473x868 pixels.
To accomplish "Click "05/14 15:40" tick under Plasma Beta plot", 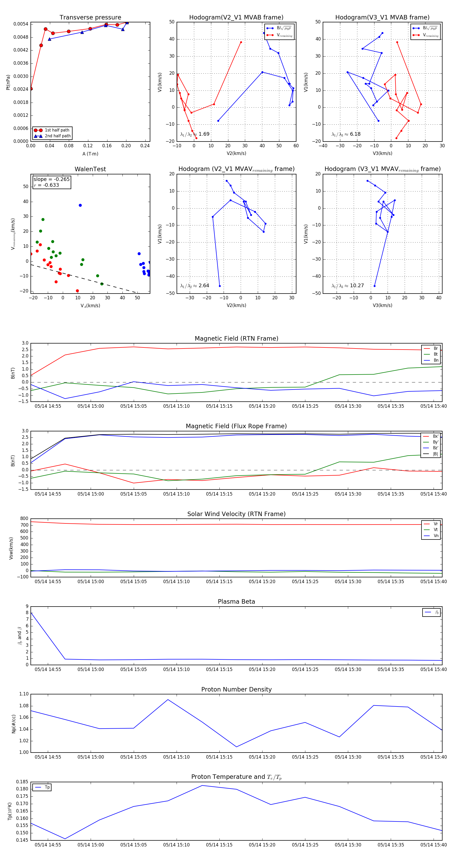I will 434,669.
